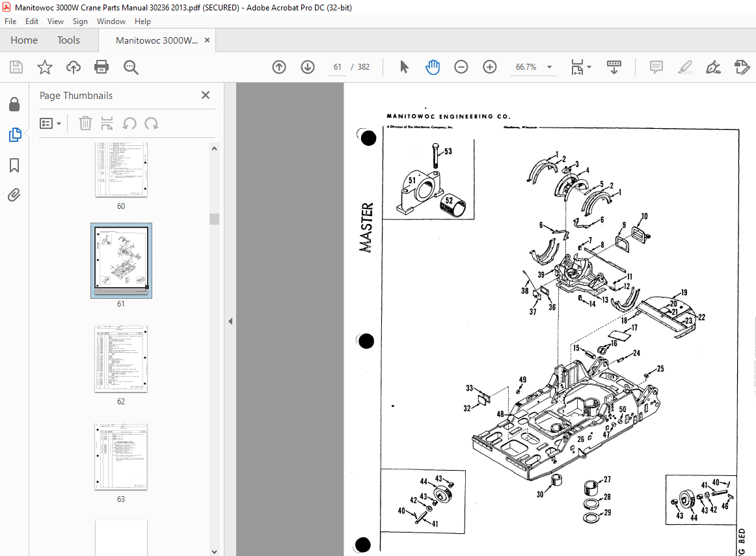
Task: Click the Save file icon
Action: point(16,67)
